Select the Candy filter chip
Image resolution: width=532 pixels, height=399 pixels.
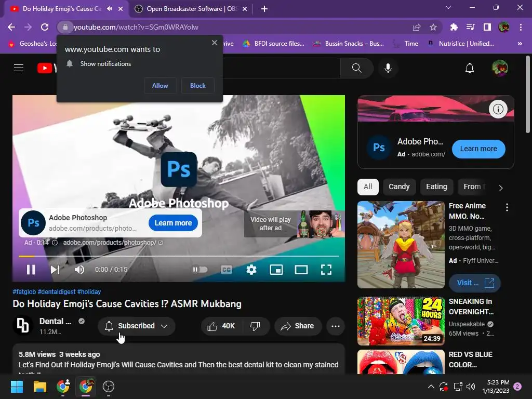tap(399, 187)
